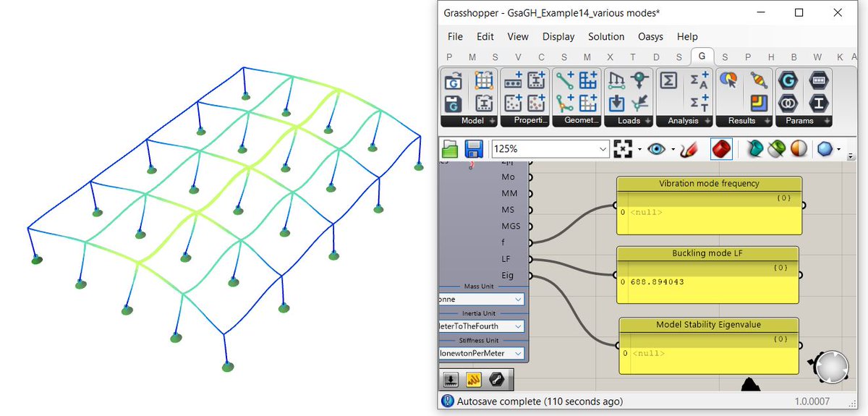Expand the Analysis panel plus arrow
Screen dimensions: 868x416
pos(707,121)
